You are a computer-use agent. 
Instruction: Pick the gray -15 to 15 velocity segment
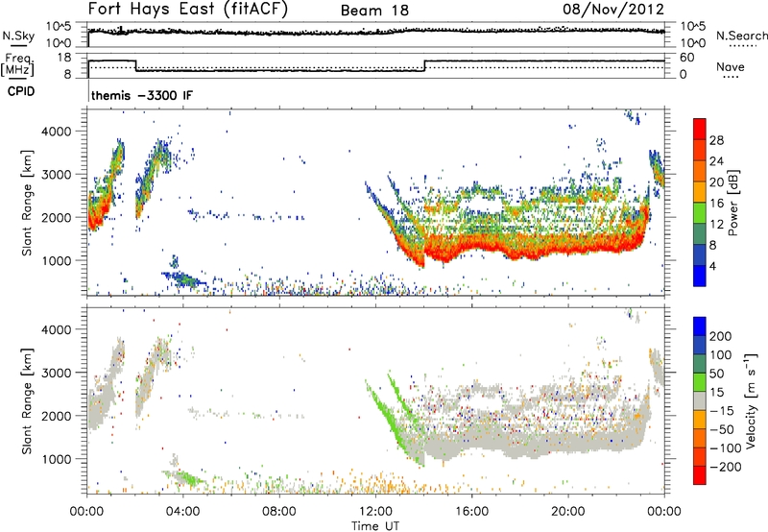700,400
